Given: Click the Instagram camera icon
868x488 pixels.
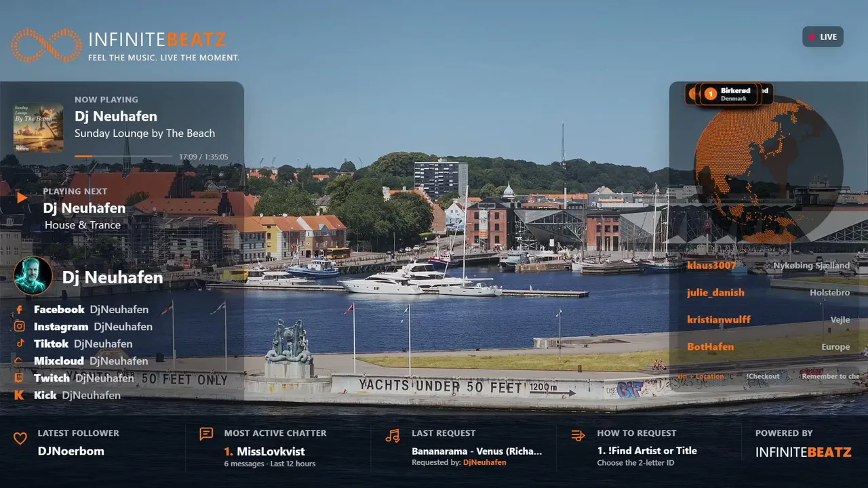Looking at the screenshot, I should (x=20, y=327).
